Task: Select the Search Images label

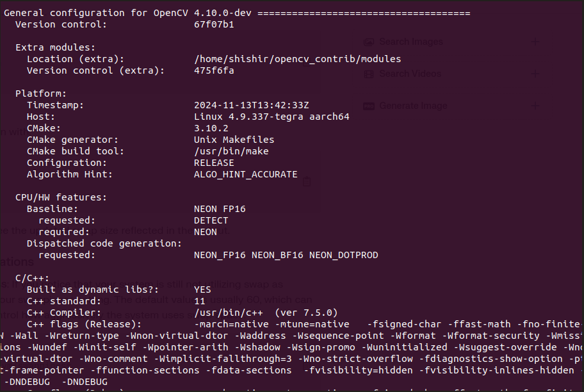Action: tap(410, 42)
